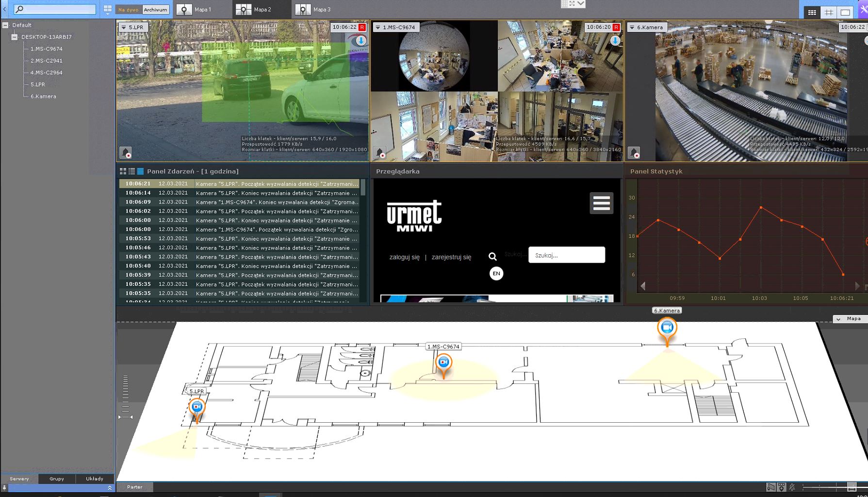
Task: Toggle the red R recording indicator on 5.LPR
Action: tap(362, 27)
